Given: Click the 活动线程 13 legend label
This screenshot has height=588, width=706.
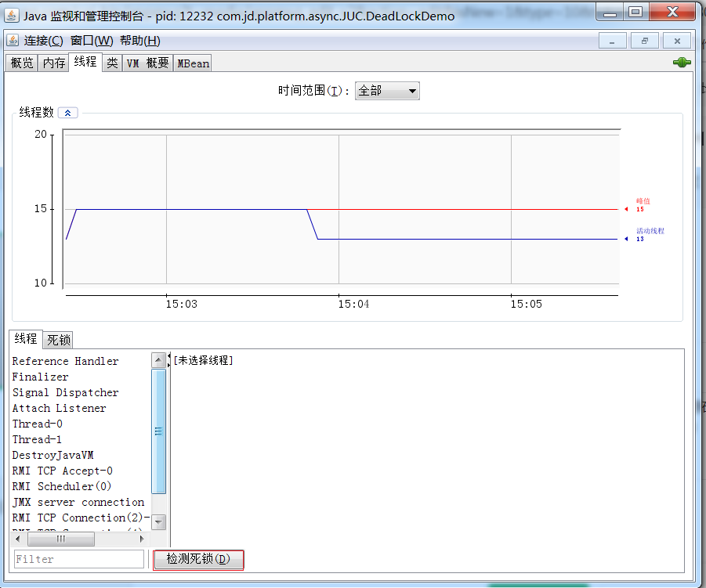Looking at the screenshot, I should tap(650, 234).
